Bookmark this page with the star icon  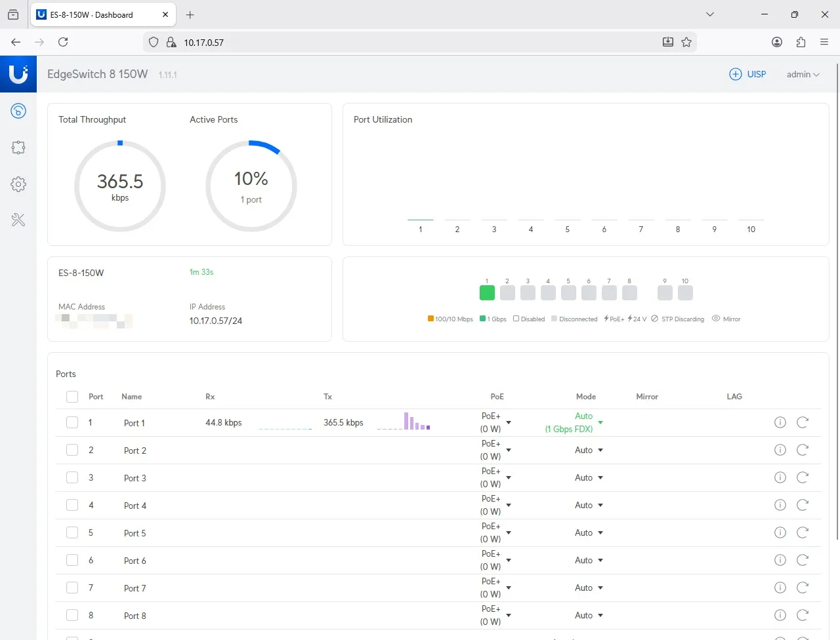[686, 42]
